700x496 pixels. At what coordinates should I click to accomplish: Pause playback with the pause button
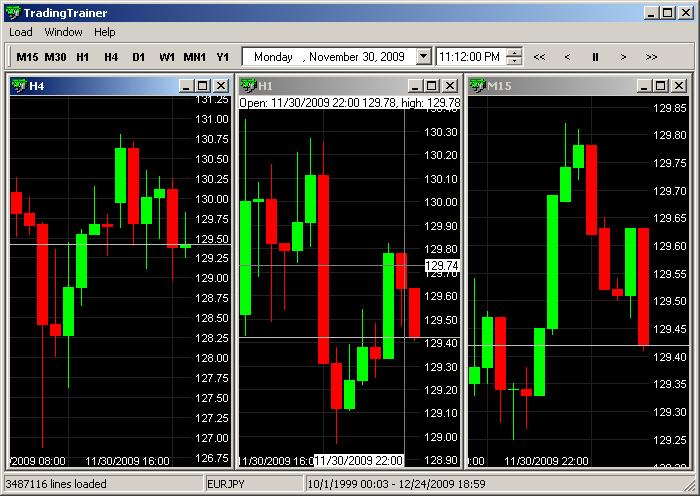(595, 57)
